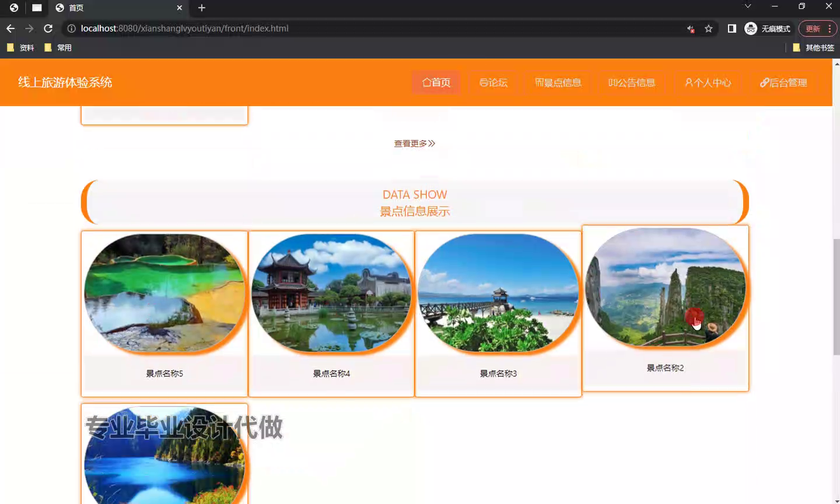The height and width of the screenshot is (504, 840).
Task: Open the 景点名称4 pavilion picture
Action: (331, 293)
